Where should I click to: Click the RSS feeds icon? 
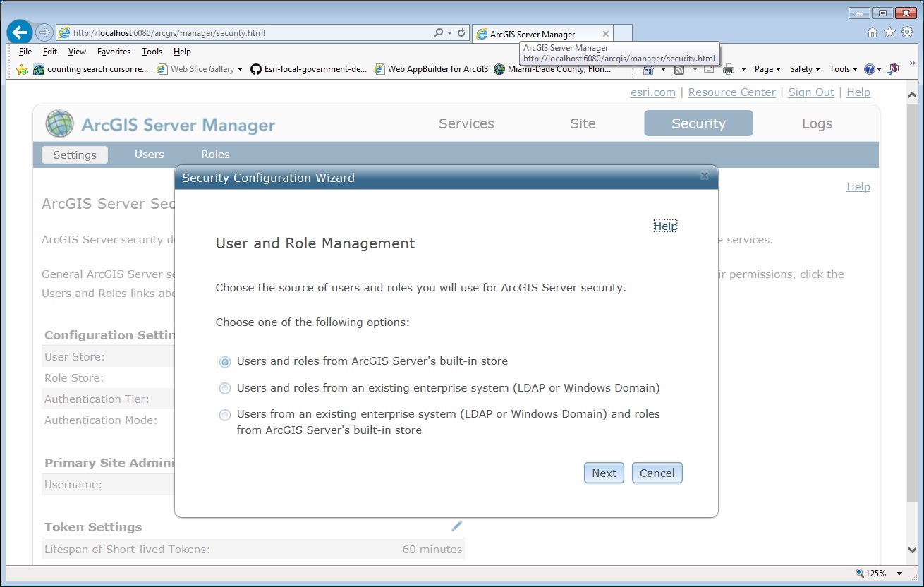pos(679,69)
